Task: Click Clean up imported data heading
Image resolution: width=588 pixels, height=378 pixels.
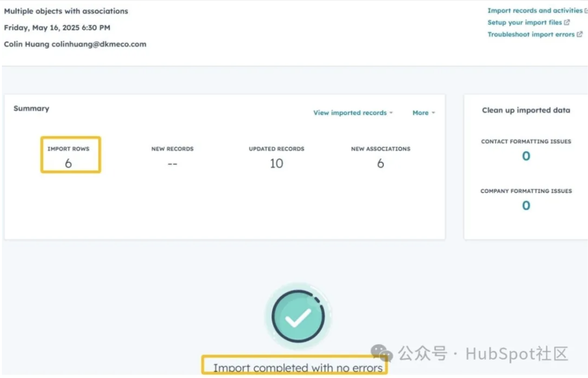Action: pos(526,110)
